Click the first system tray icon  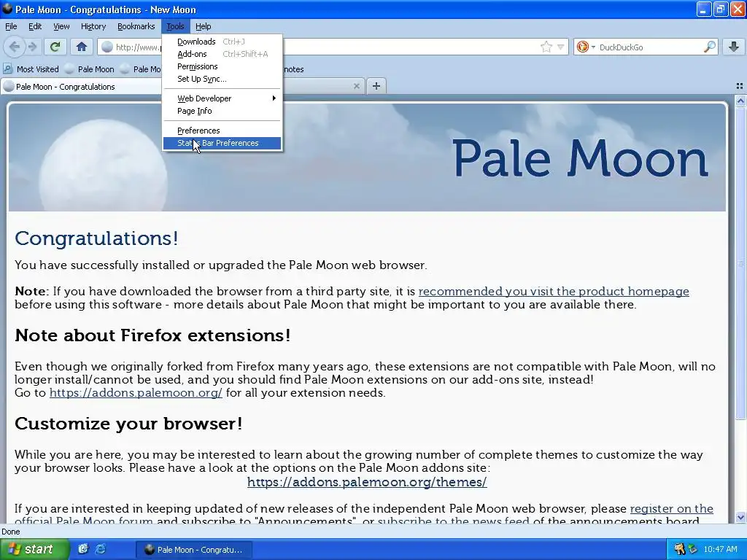680,550
